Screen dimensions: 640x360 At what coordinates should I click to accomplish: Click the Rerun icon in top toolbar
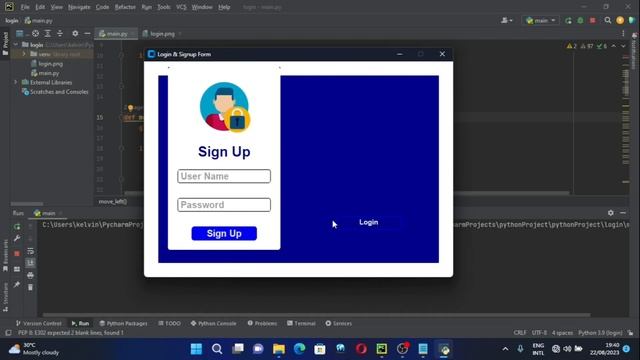[x=569, y=20]
